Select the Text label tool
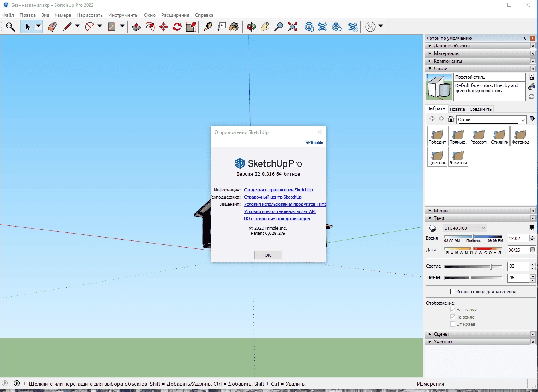This screenshot has width=538, height=392. tap(222, 27)
